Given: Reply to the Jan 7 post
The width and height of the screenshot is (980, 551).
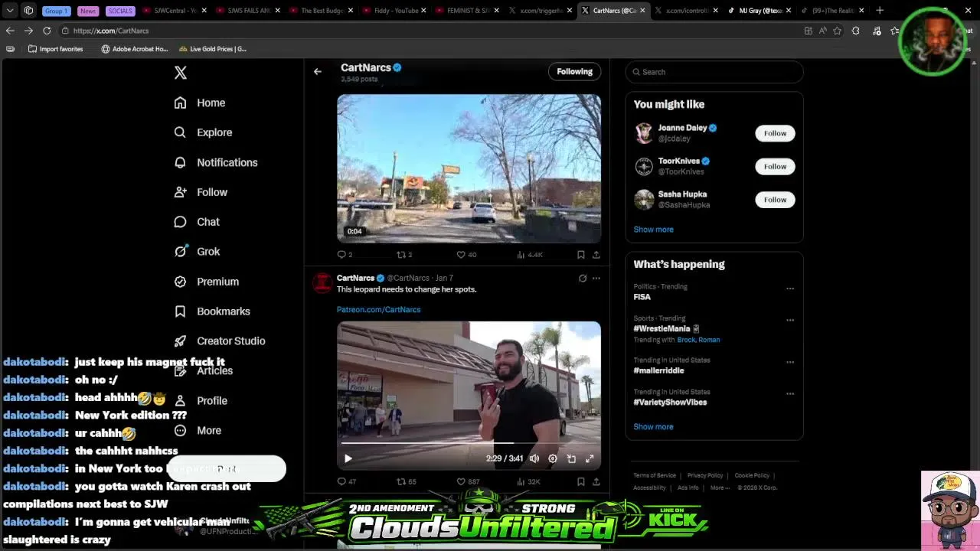Looking at the screenshot, I should coord(346,481).
